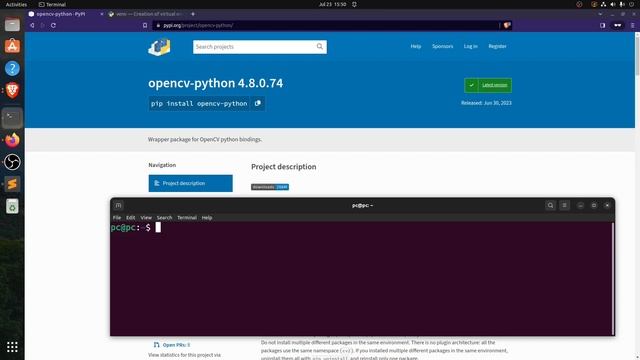The height and width of the screenshot is (360, 640).
Task: Click Activities in the top bar
Action: pos(16,4)
